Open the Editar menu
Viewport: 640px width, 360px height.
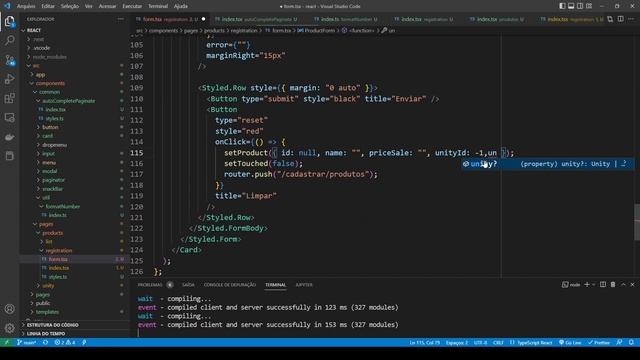tap(48, 6)
